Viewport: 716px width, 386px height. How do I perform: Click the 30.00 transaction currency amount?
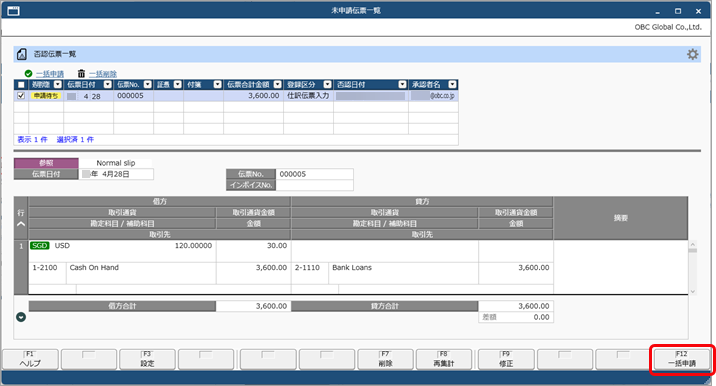[x=277, y=246]
